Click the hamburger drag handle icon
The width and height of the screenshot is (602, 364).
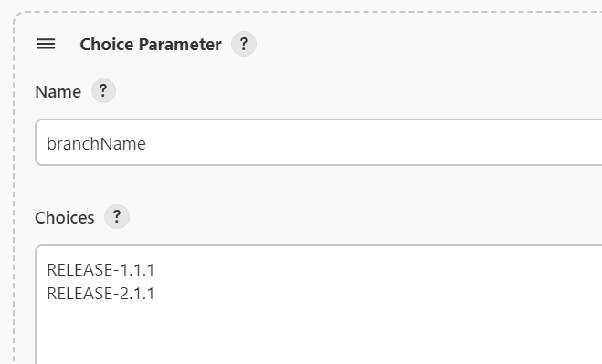pyautogui.click(x=46, y=44)
